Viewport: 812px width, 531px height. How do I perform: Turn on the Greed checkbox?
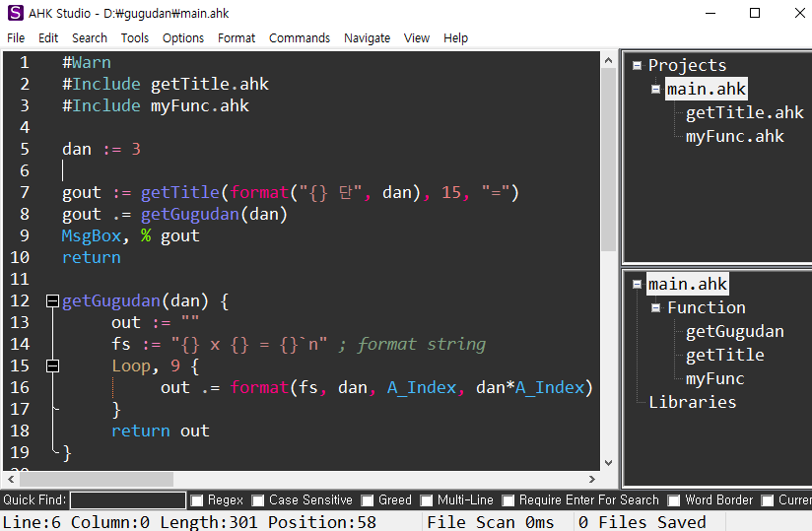pyautogui.click(x=368, y=500)
